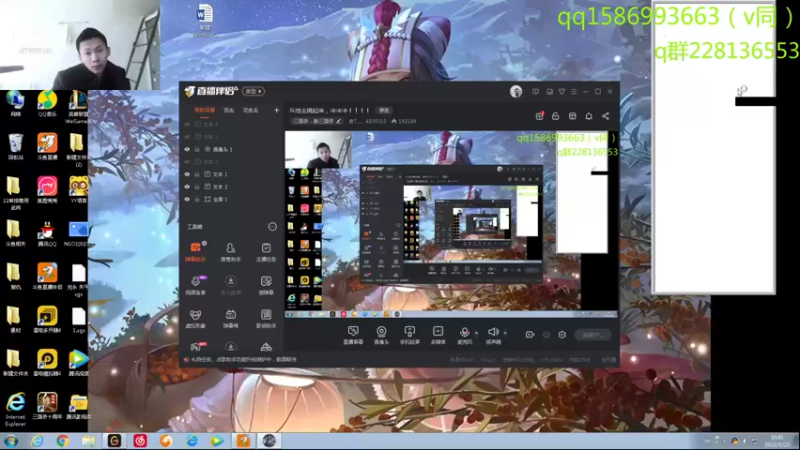Open the notification bell icon
The image size is (800, 450).
589,116
